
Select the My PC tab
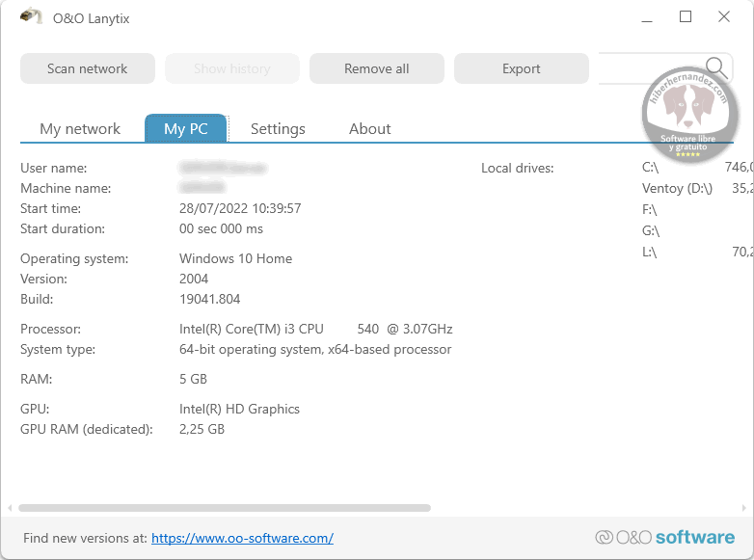point(186,129)
